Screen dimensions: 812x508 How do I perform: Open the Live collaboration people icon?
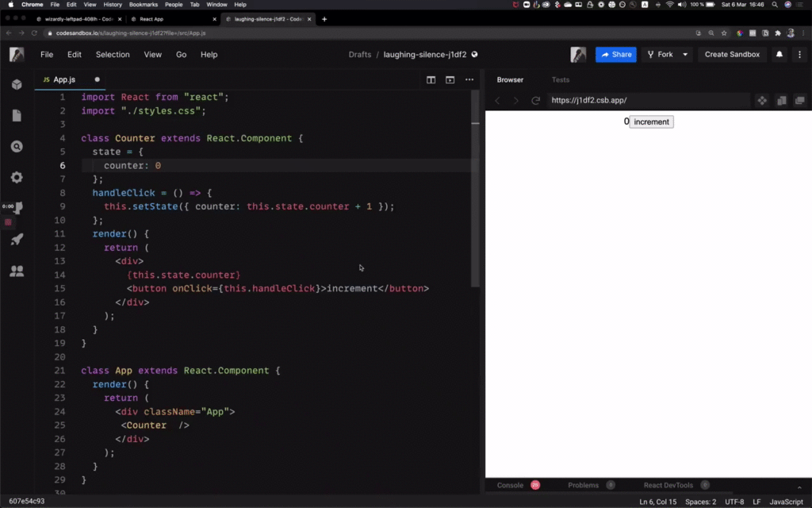pyautogui.click(x=17, y=271)
